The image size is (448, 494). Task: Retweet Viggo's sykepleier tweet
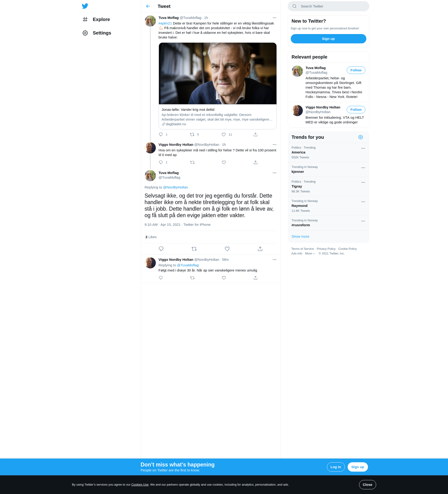tap(192, 162)
